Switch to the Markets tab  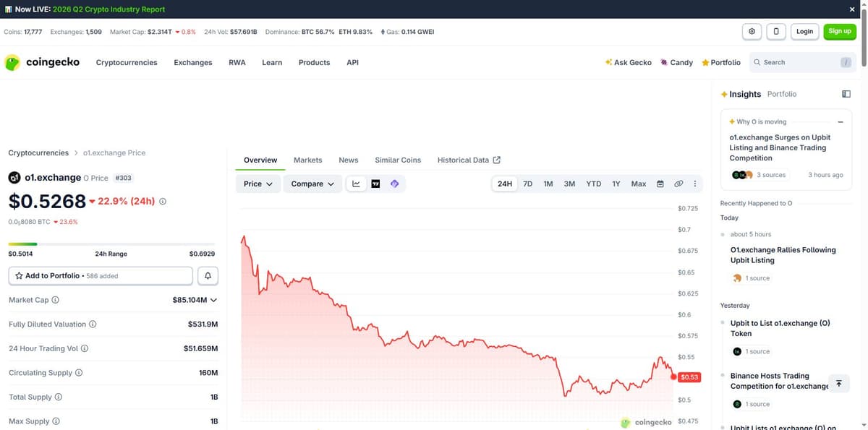tap(308, 160)
